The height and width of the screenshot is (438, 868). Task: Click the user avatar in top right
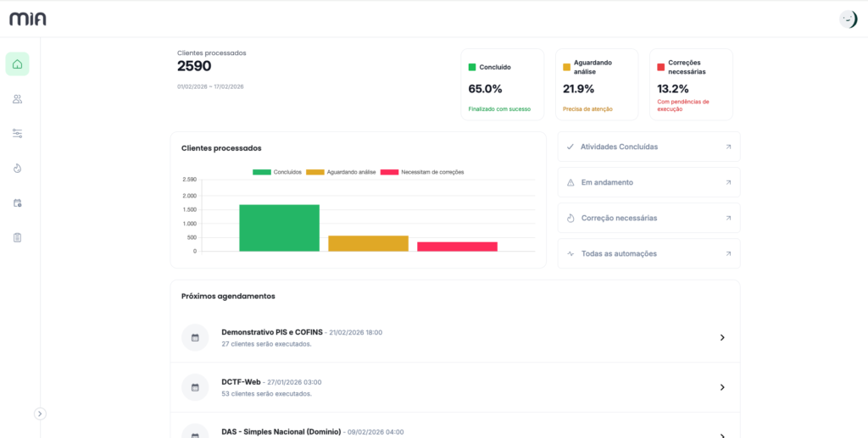848,19
